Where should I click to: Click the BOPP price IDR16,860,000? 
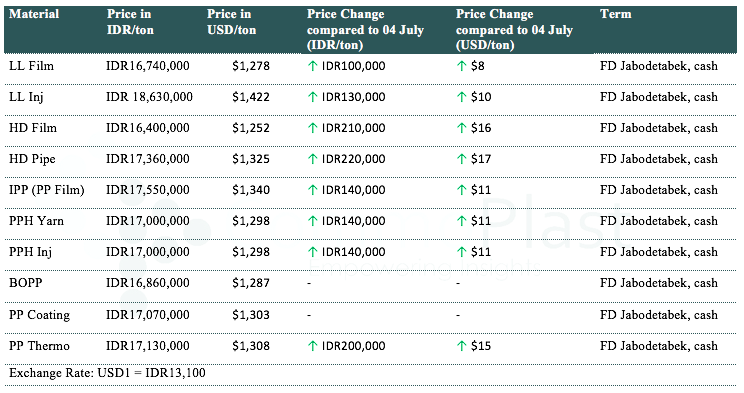point(148,283)
